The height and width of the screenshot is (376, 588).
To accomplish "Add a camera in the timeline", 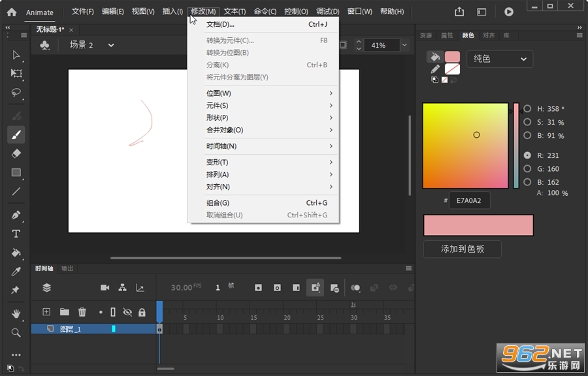I will pos(105,288).
